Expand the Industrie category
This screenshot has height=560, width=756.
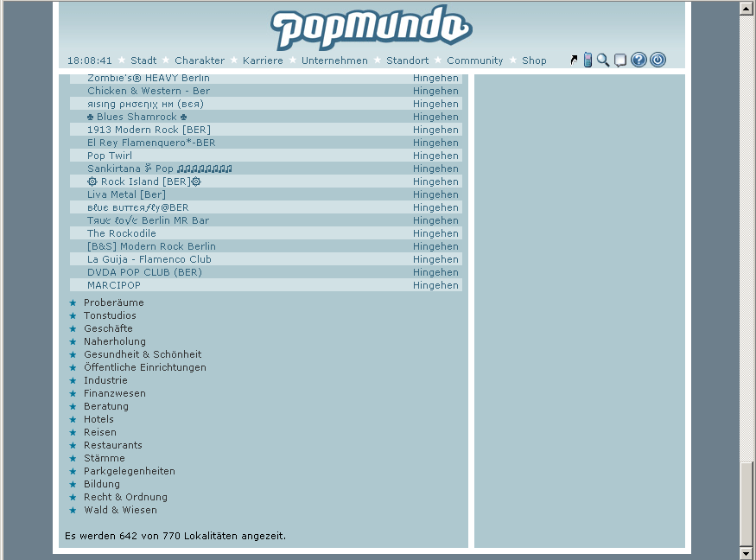(x=105, y=380)
